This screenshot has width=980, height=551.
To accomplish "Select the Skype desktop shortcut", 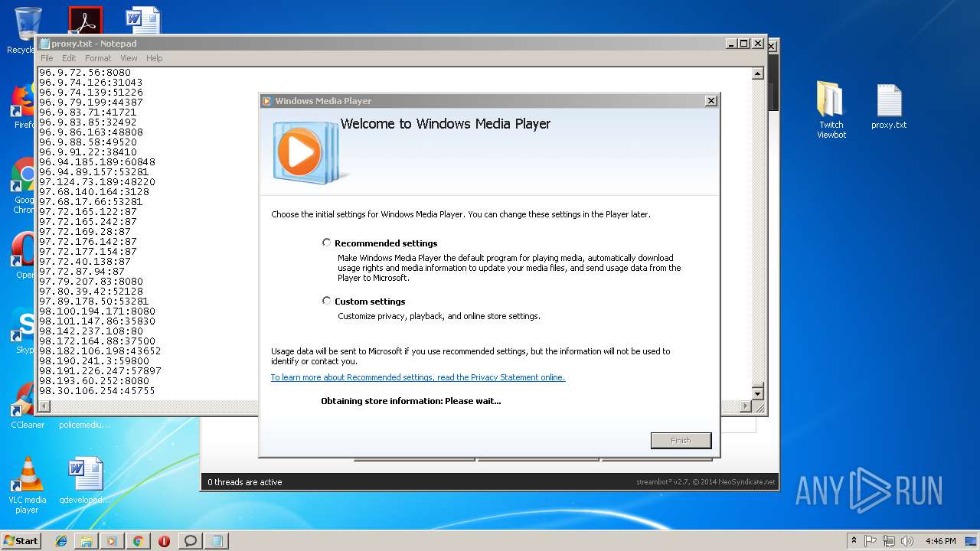I will coord(23,331).
